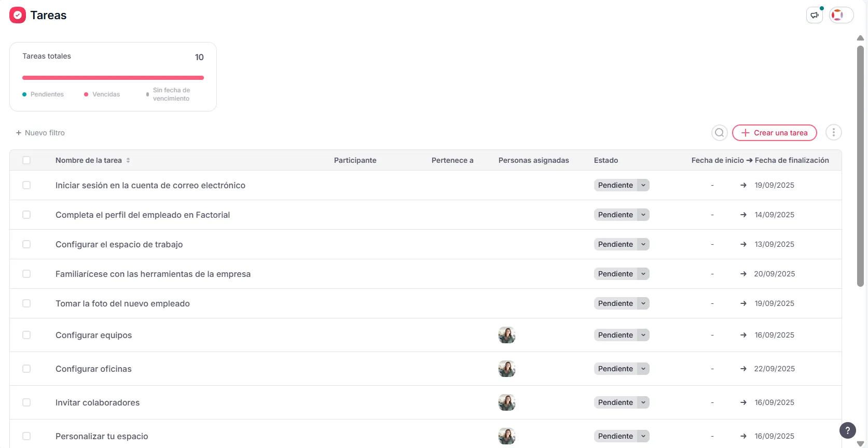
Task: Click the scrollbar down arrow
Action: coord(860,444)
